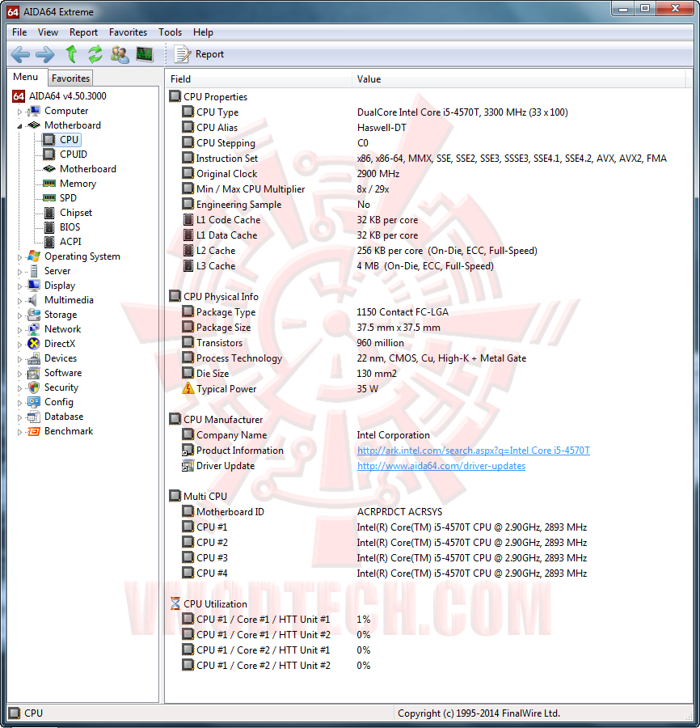Select the Die Size row
Image resolution: width=700 pixels, height=728 pixels.
(428, 373)
